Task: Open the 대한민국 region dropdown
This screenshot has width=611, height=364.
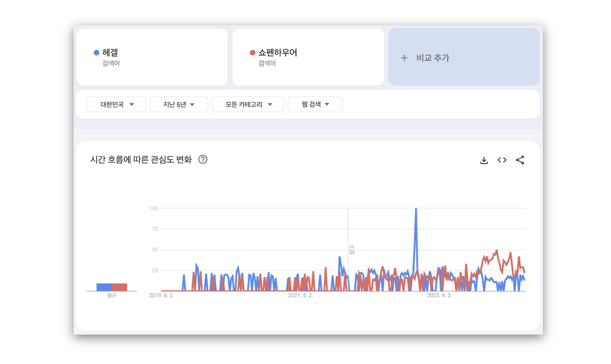Action: coord(116,104)
